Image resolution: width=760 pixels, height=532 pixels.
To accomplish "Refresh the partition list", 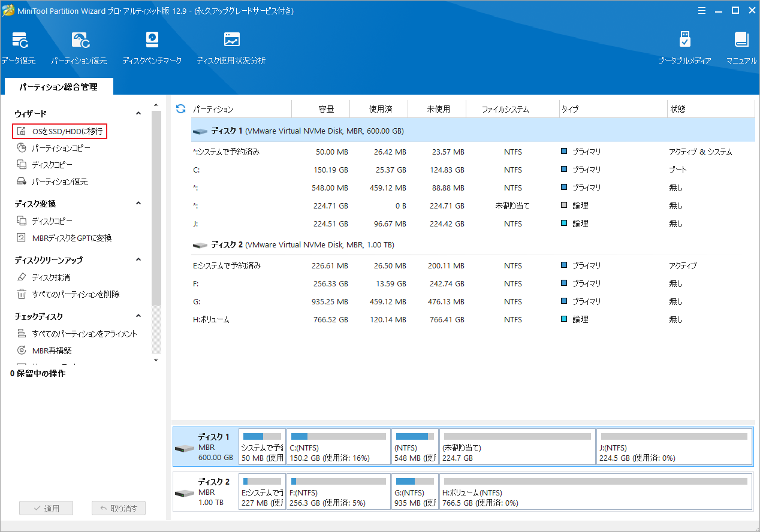I will 180,108.
